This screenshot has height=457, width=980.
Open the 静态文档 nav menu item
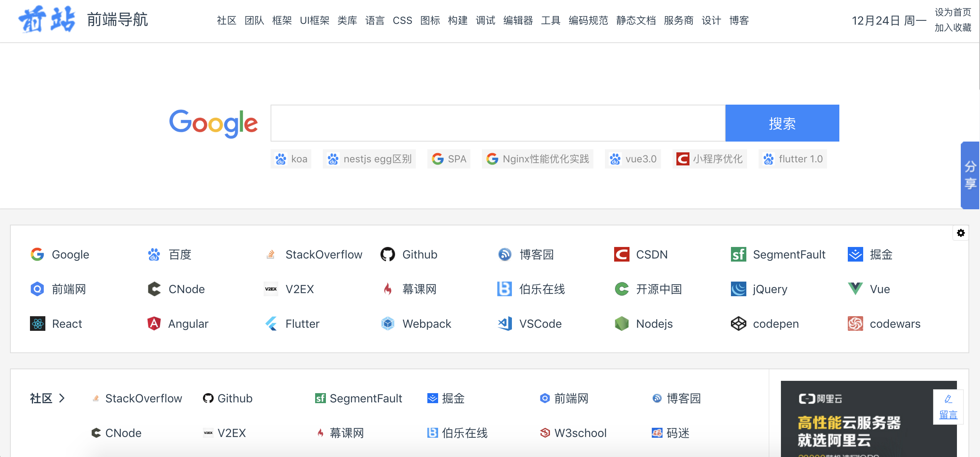(x=636, y=20)
